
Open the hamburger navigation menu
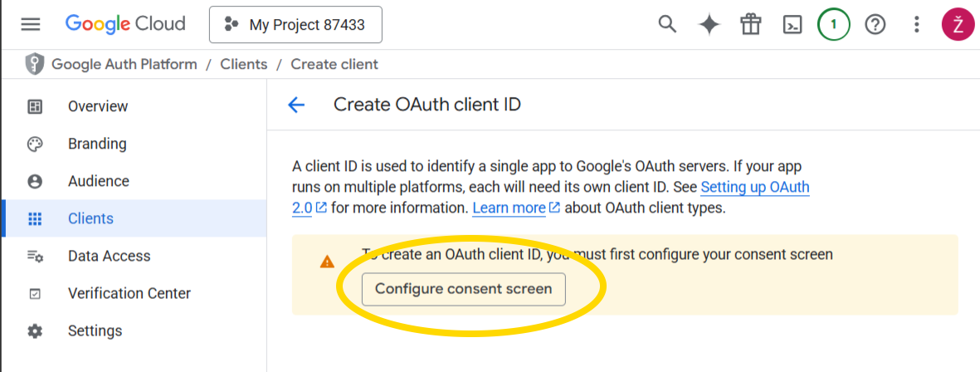point(31,24)
